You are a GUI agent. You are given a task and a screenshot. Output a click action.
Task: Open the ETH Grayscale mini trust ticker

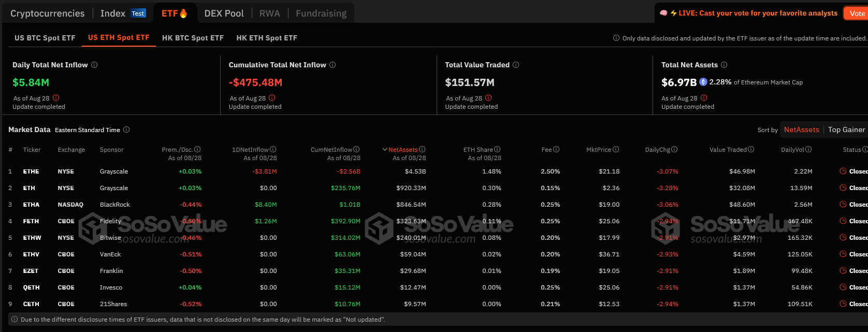pyautogui.click(x=29, y=188)
